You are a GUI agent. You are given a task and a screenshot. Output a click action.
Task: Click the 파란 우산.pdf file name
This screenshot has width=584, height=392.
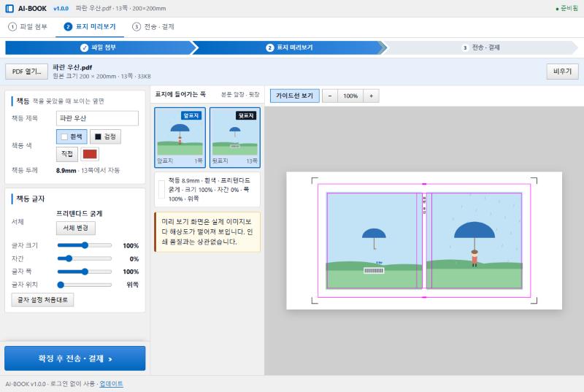coord(72,67)
